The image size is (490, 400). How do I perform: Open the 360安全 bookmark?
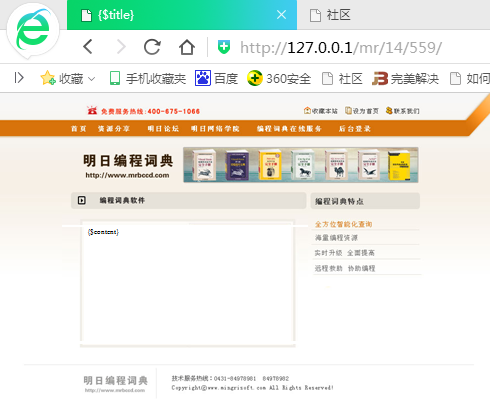(279, 79)
